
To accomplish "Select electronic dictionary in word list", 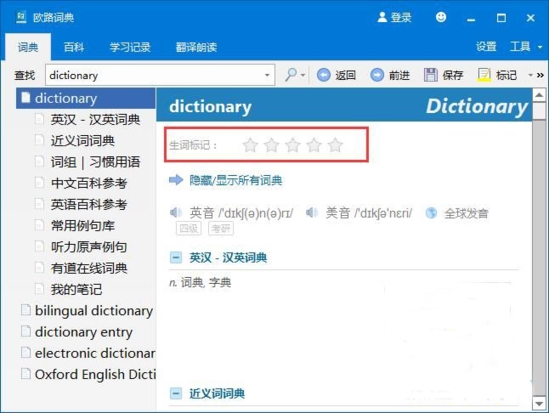I will 95,353.
